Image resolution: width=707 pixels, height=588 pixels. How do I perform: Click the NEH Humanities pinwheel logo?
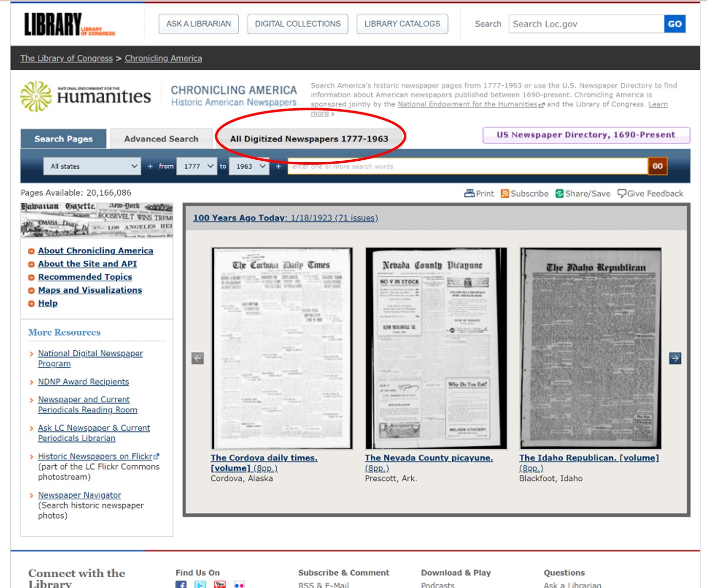(x=36, y=95)
